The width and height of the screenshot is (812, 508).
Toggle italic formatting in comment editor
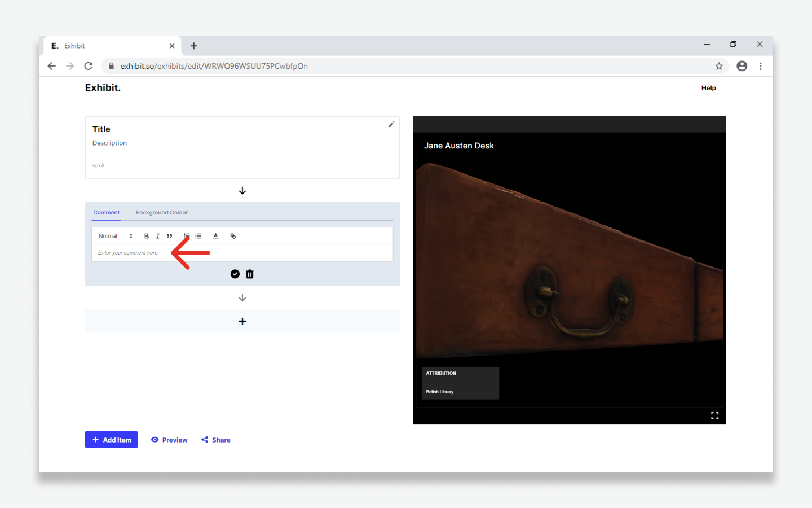click(x=158, y=236)
